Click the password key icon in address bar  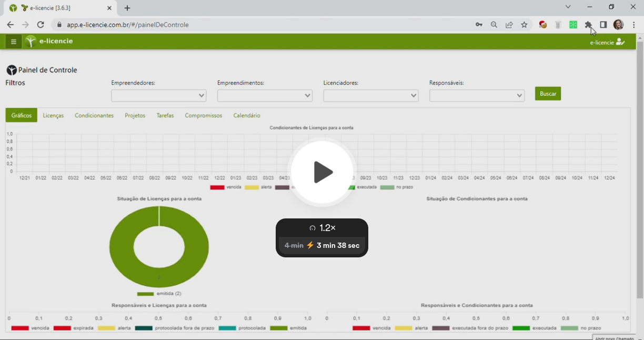coord(479,25)
